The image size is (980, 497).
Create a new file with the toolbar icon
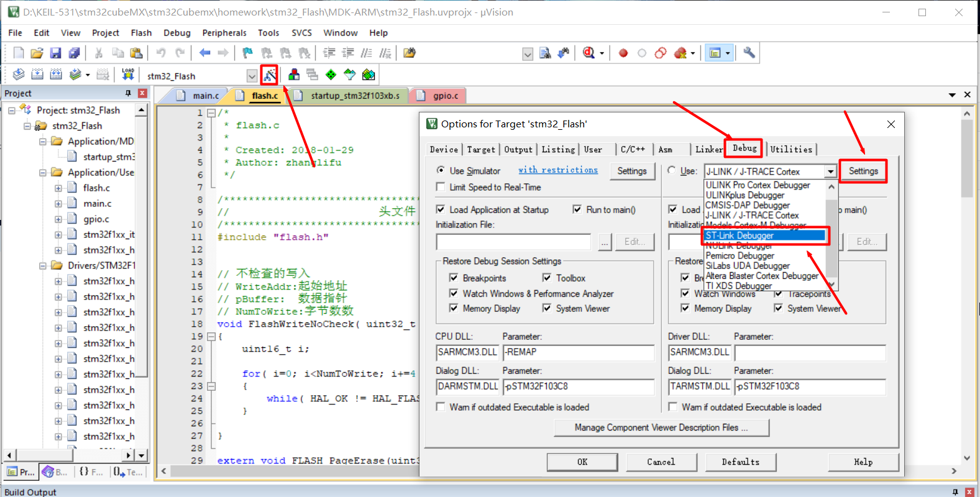[x=19, y=53]
